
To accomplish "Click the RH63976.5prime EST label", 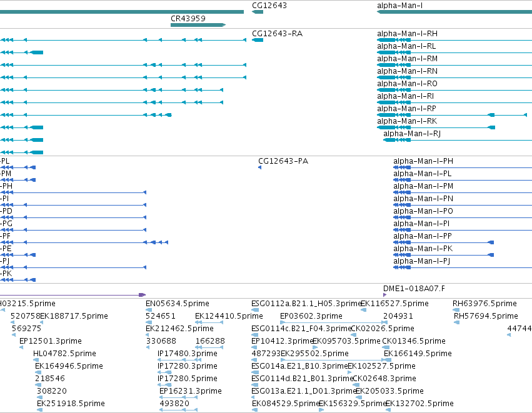I will coord(484,304).
